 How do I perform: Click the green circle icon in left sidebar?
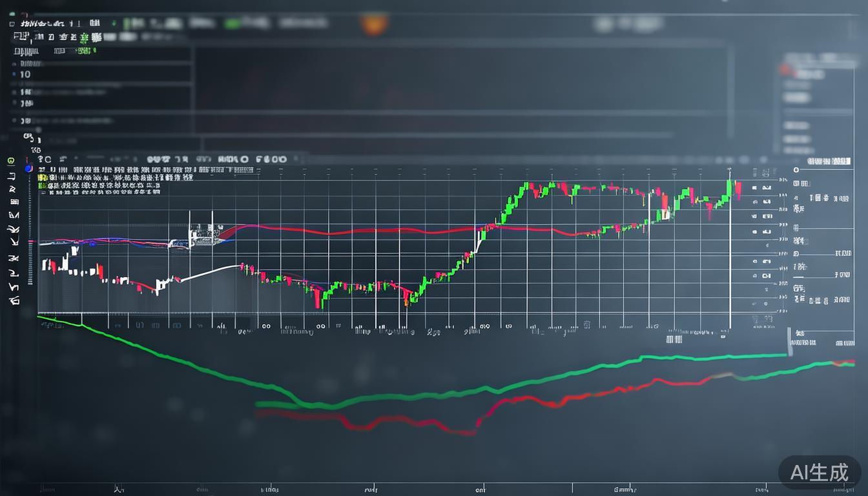11,160
